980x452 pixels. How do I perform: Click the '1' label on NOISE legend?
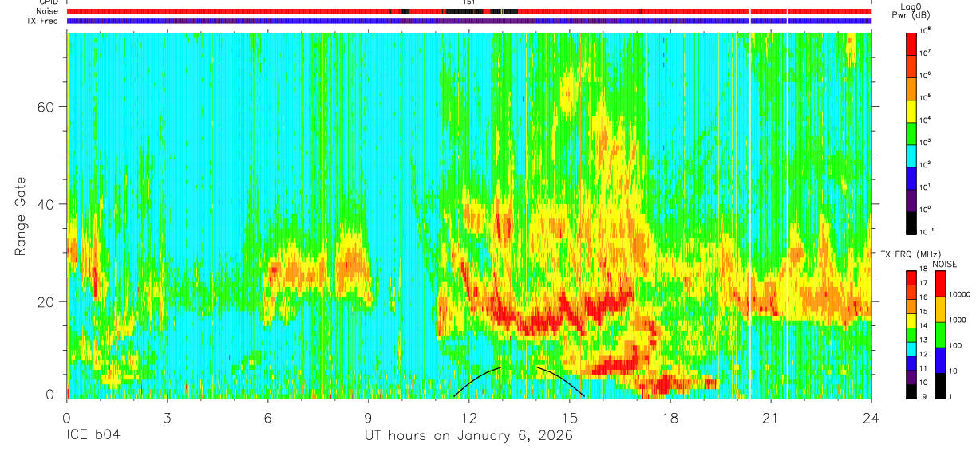pyautogui.click(x=950, y=396)
